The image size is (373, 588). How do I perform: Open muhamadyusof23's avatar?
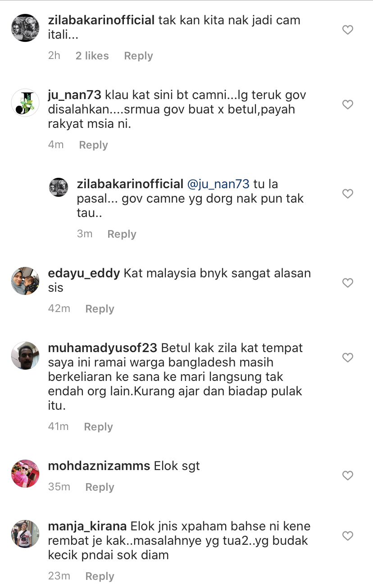point(25,356)
